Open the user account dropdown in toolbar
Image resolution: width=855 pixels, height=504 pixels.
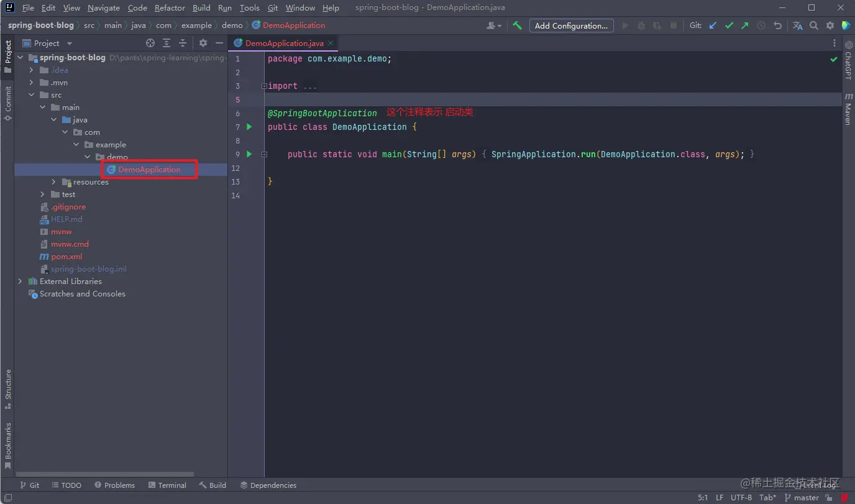pos(495,25)
